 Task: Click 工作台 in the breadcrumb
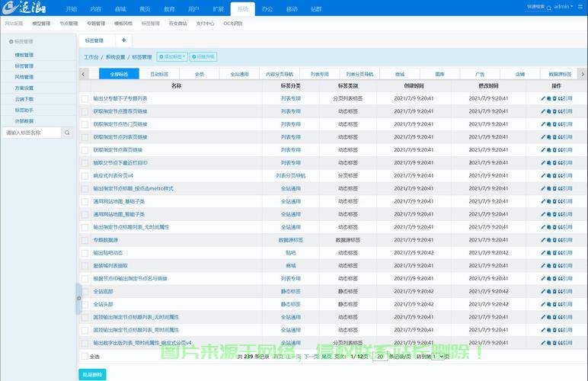tap(91, 57)
